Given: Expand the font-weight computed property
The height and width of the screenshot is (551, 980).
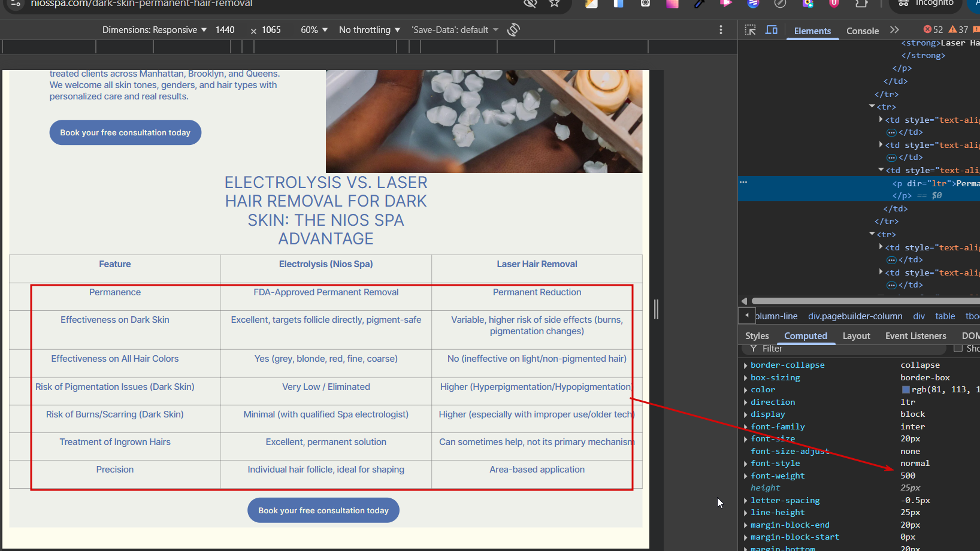Looking at the screenshot, I should point(746,476).
